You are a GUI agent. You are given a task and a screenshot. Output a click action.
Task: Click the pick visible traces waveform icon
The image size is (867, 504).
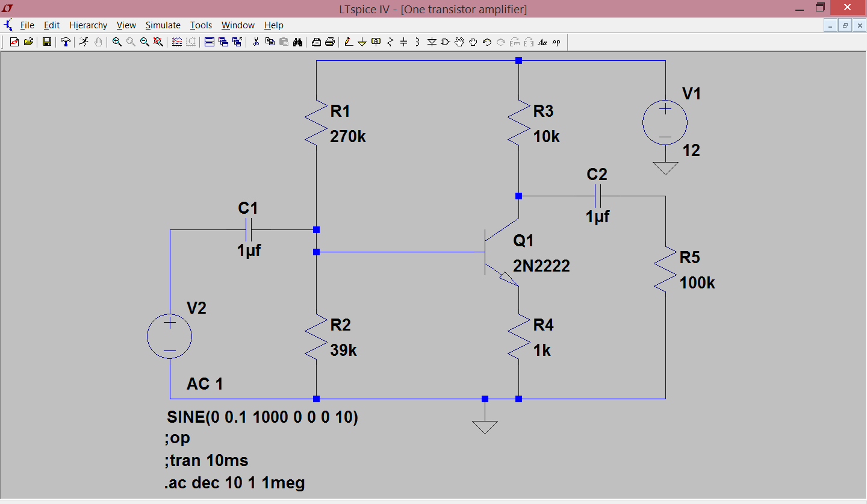click(x=177, y=42)
